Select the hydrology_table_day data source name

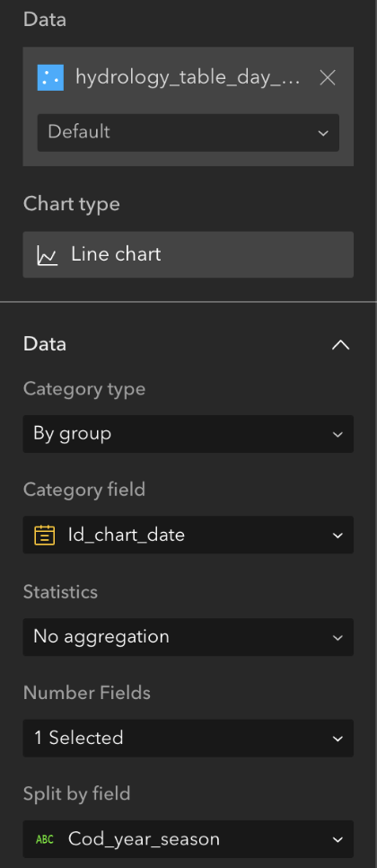coord(188,77)
